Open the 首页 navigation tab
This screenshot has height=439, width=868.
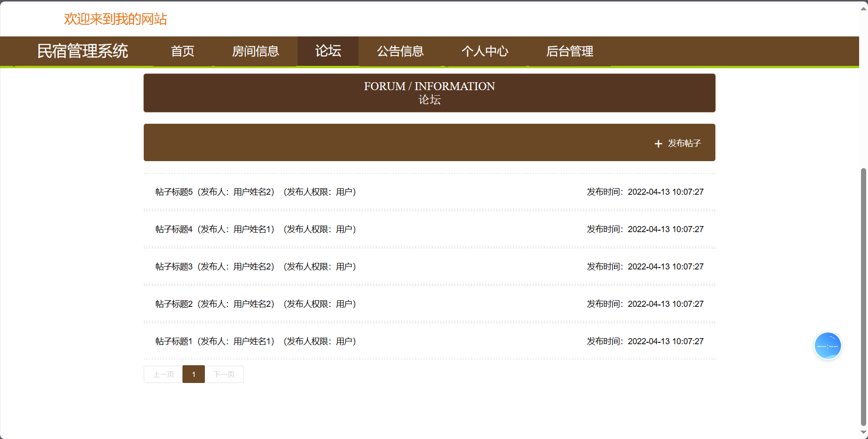click(182, 51)
